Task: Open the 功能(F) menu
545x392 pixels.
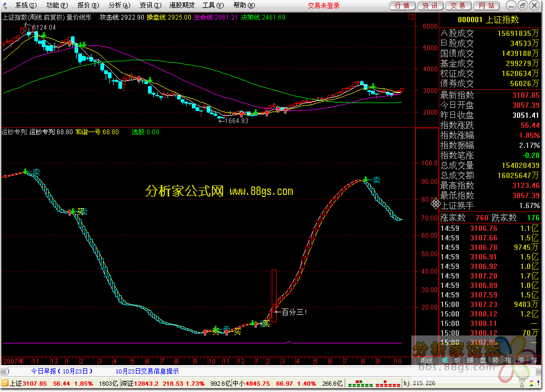Action: click(57, 5)
